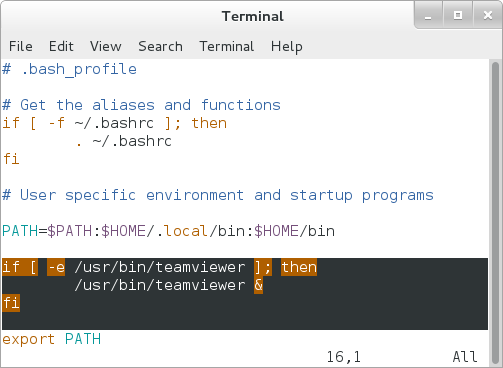Open the Terminal menu

(x=227, y=46)
